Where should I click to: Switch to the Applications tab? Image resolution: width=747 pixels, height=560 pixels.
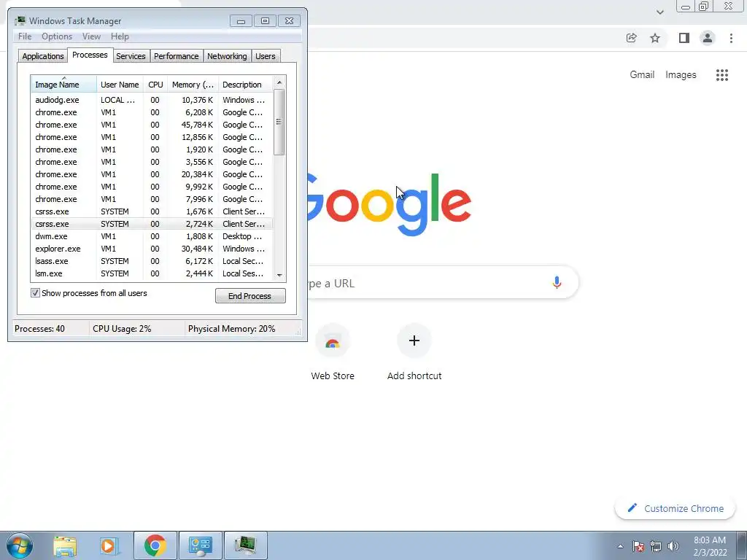43,56
